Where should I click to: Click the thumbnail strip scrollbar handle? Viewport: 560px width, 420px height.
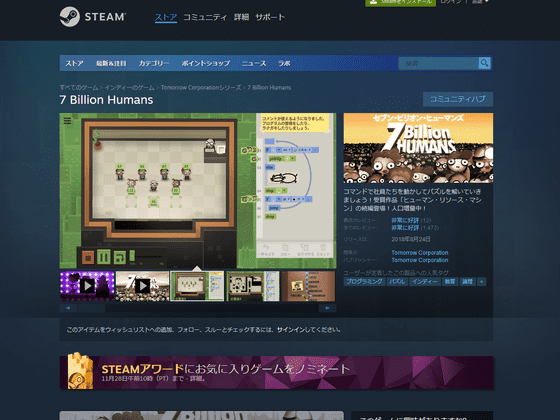pos(91,308)
